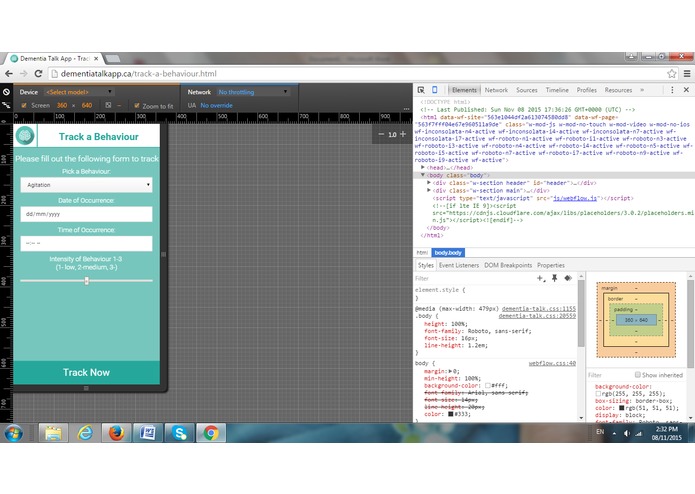Toggle the Zoom to fit checkbox

137,105
